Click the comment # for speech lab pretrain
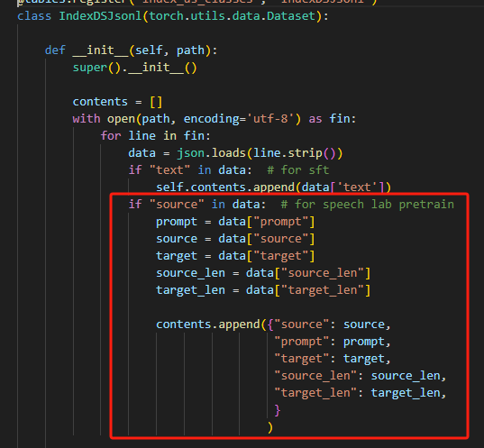Image resolution: width=484 pixels, height=448 pixels. pos(368,205)
